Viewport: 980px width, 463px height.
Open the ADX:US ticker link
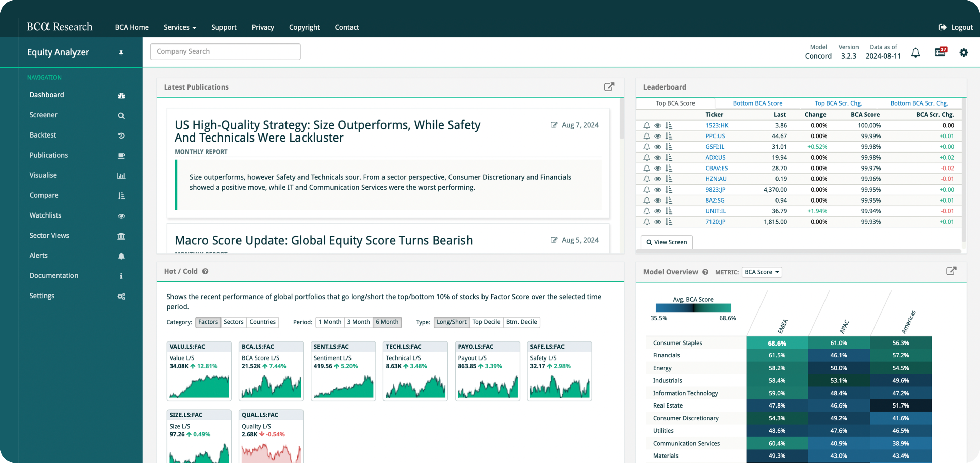click(715, 158)
